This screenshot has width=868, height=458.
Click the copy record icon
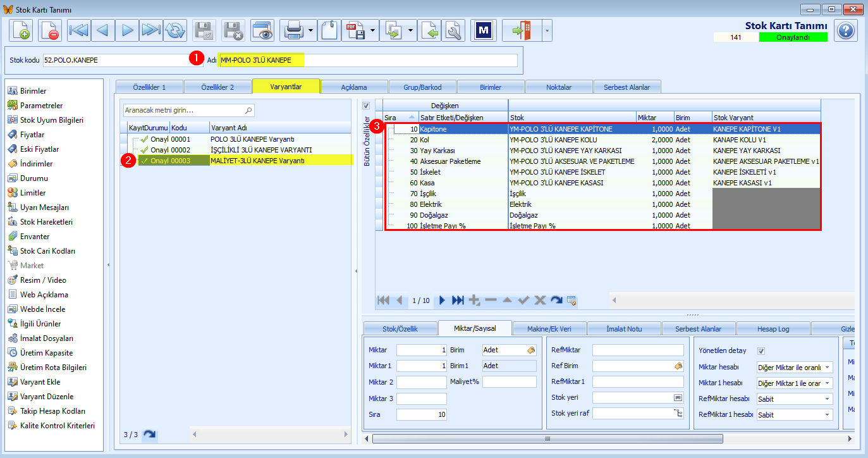click(393, 30)
